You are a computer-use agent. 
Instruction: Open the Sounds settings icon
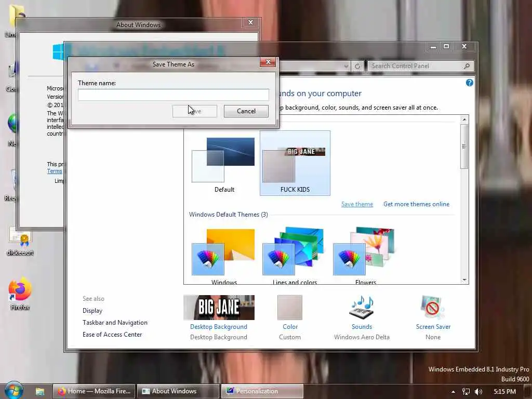pos(362,308)
